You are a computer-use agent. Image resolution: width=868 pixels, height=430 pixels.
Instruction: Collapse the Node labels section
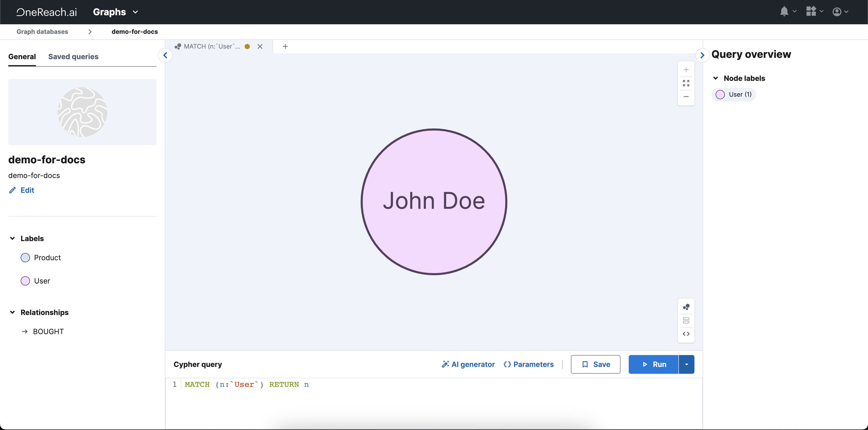(716, 78)
